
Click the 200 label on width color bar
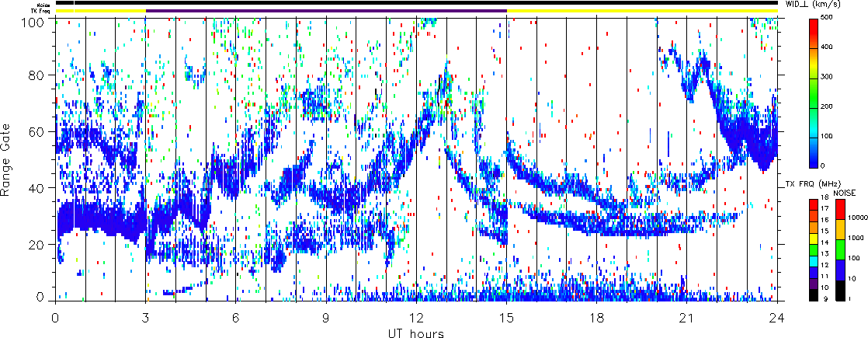coord(828,106)
